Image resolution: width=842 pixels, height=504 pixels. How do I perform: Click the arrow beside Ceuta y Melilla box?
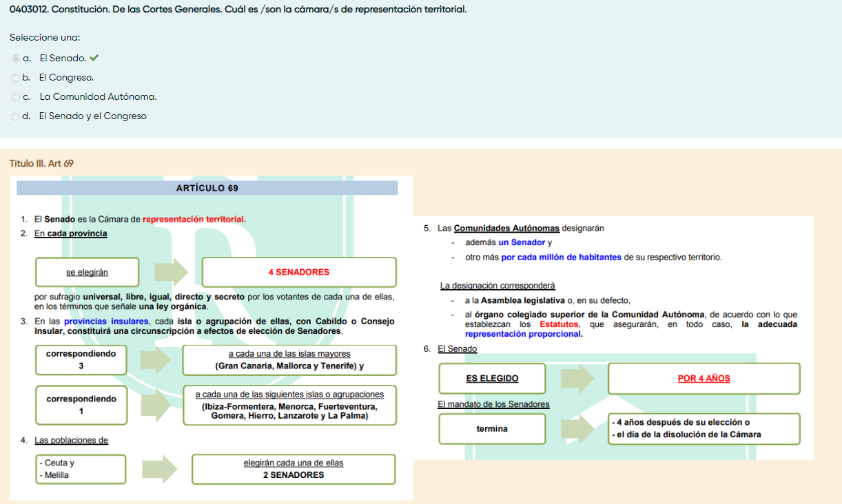coord(160,469)
